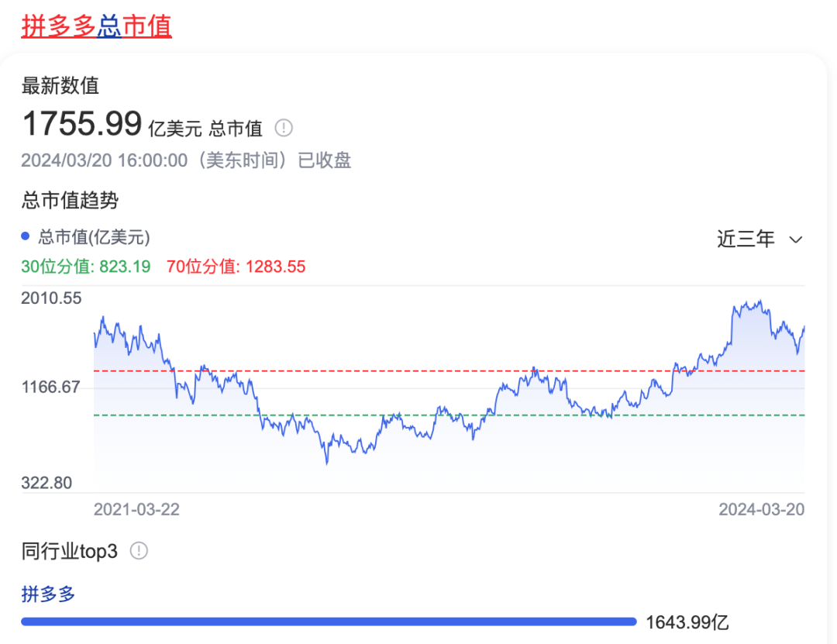Click the 同行业top3 section heading
Viewport: 837px width, 644px height.
(70, 550)
